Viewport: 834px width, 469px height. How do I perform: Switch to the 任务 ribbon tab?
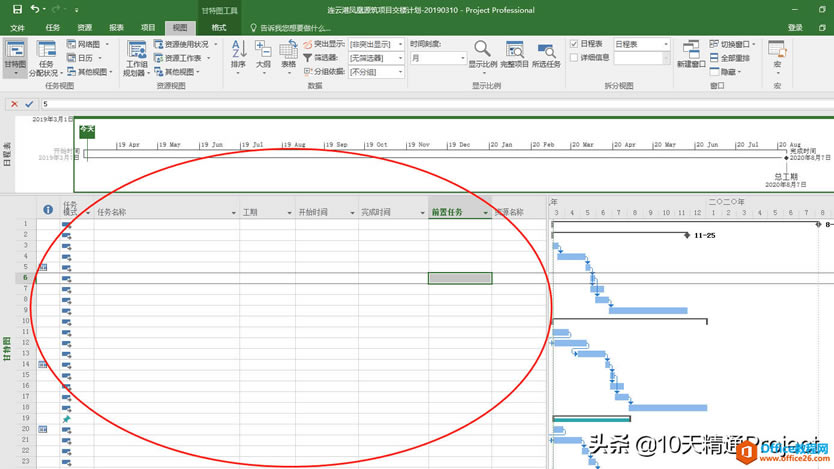tap(53, 28)
